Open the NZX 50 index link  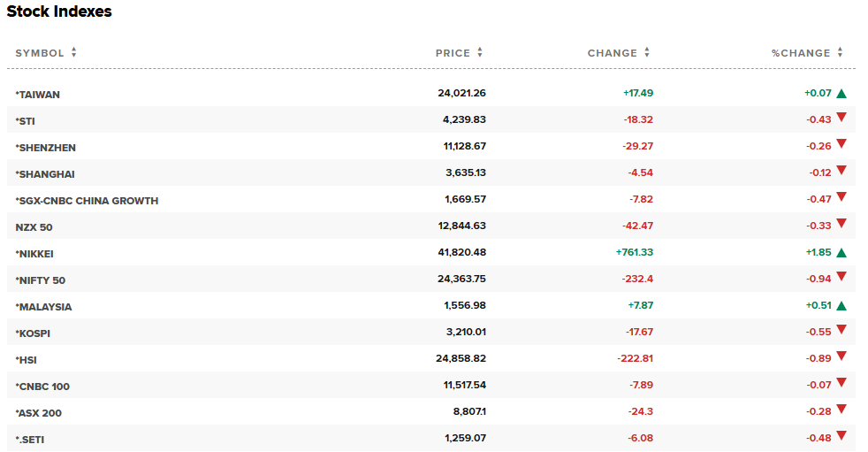[34, 227]
